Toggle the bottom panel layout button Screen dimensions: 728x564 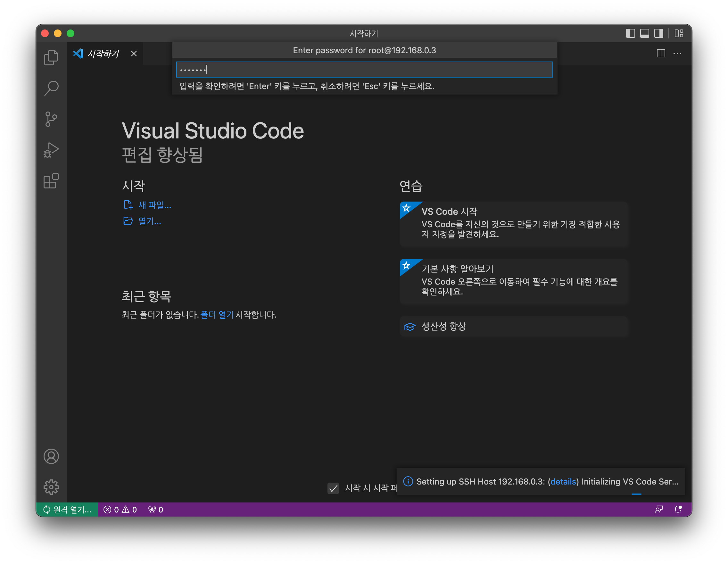pyautogui.click(x=645, y=33)
